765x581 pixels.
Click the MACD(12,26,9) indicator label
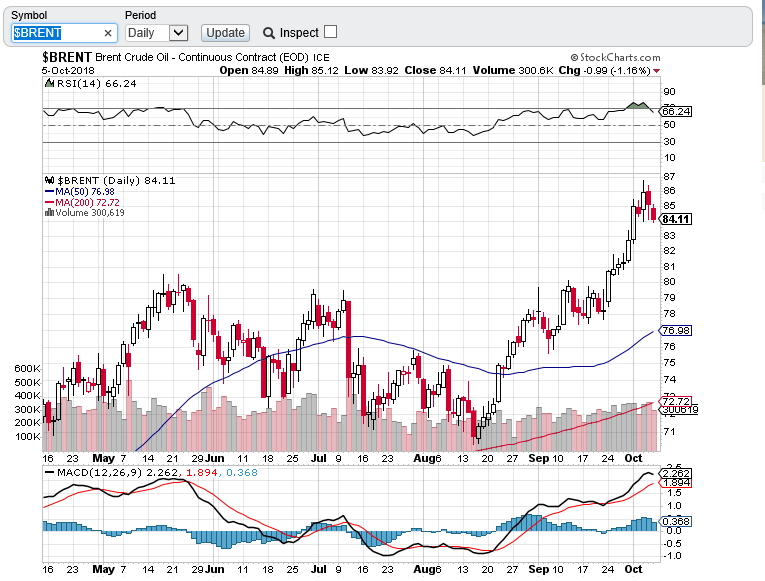pyautogui.click(x=100, y=472)
